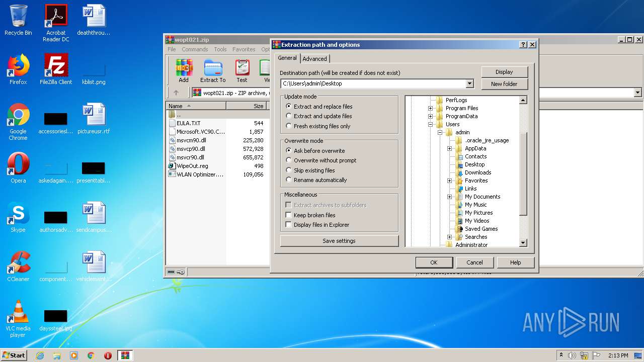
Task: Select the WipeOut.reg file icon
Action: point(172,166)
